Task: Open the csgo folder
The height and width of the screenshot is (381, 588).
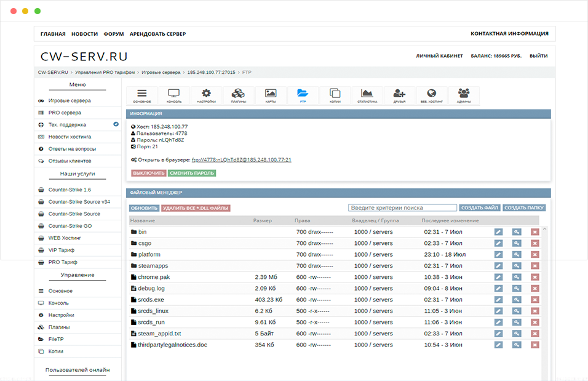Action: pyautogui.click(x=145, y=243)
